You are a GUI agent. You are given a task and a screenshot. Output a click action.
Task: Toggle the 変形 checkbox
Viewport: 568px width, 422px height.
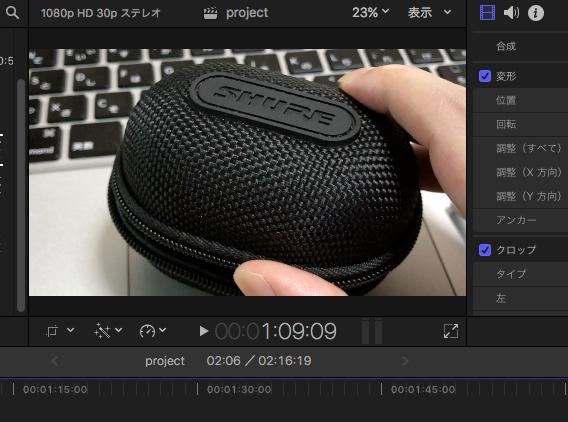point(485,76)
